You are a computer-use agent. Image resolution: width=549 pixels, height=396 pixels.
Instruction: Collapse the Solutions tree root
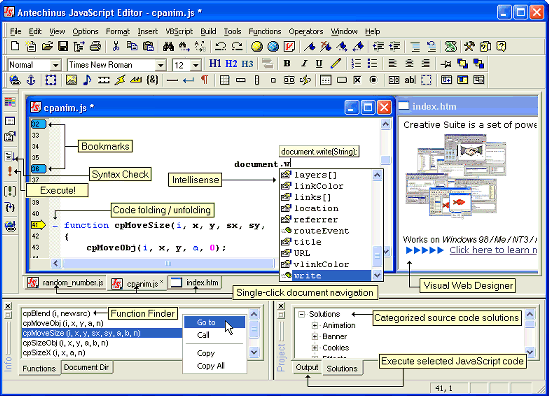pyautogui.click(x=301, y=314)
